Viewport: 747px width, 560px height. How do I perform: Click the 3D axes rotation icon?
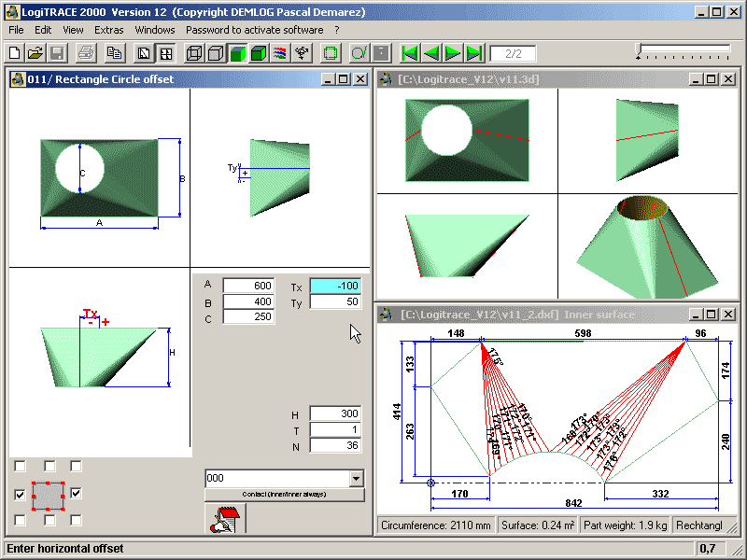click(x=302, y=53)
